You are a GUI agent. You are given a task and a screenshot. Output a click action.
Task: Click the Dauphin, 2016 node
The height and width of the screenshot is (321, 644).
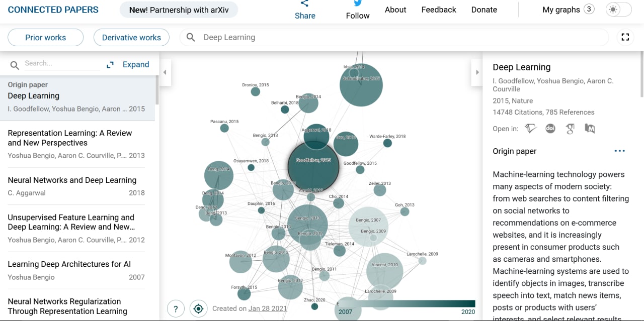(x=261, y=210)
